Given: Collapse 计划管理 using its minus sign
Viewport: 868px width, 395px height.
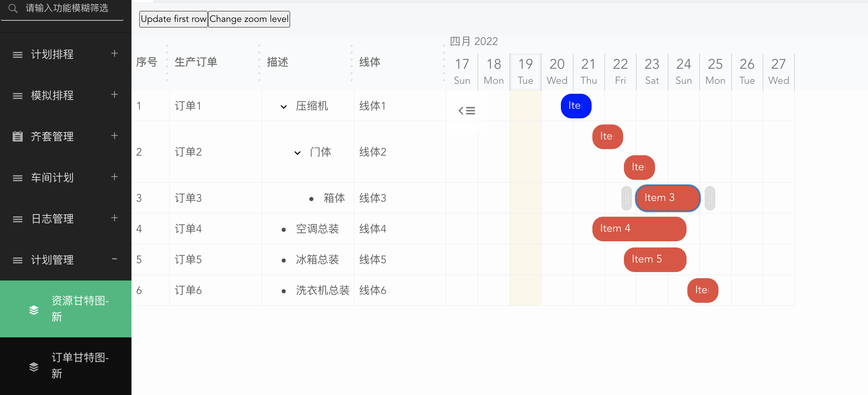Looking at the screenshot, I should click(114, 259).
